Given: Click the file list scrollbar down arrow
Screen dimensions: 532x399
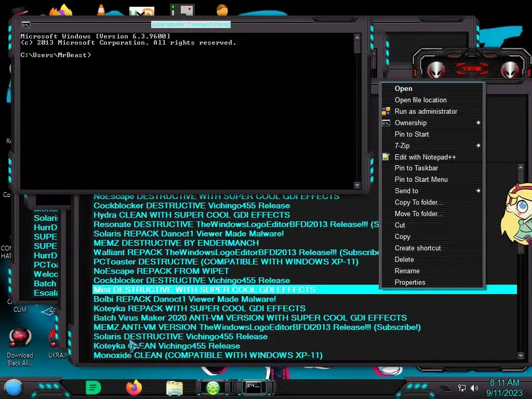Looking at the screenshot, I should click(521, 355).
